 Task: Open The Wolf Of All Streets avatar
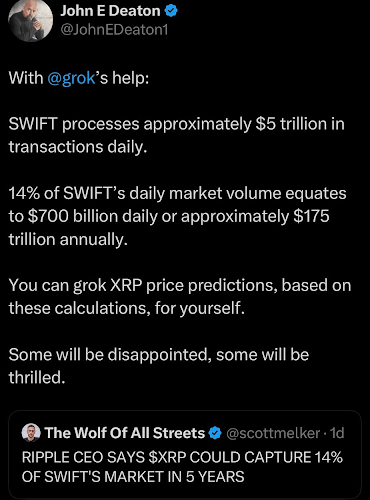click(x=31, y=433)
